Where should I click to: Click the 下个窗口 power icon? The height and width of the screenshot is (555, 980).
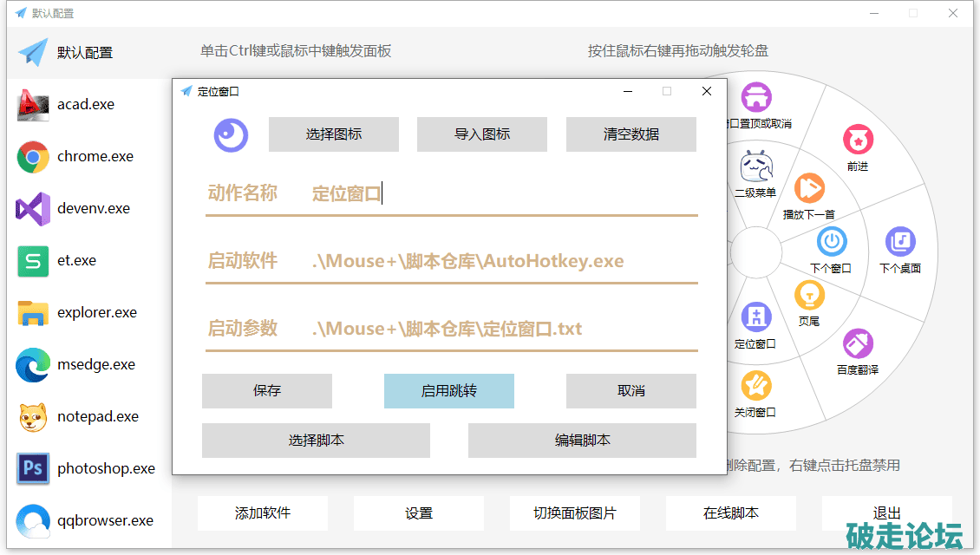point(831,242)
